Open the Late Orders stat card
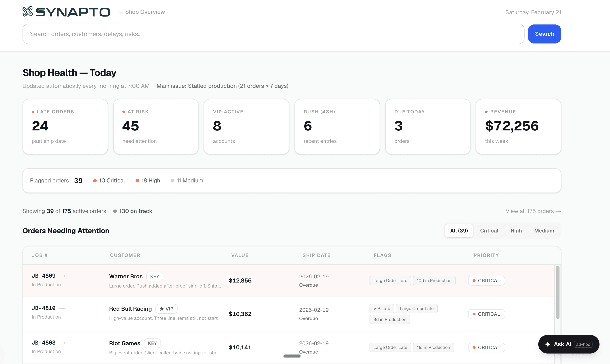610x364 pixels. coord(65,127)
